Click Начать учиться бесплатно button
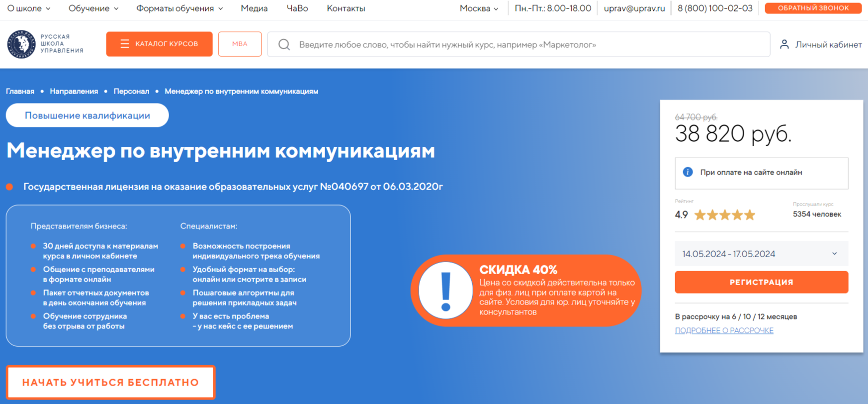The width and height of the screenshot is (868, 404). tap(110, 382)
